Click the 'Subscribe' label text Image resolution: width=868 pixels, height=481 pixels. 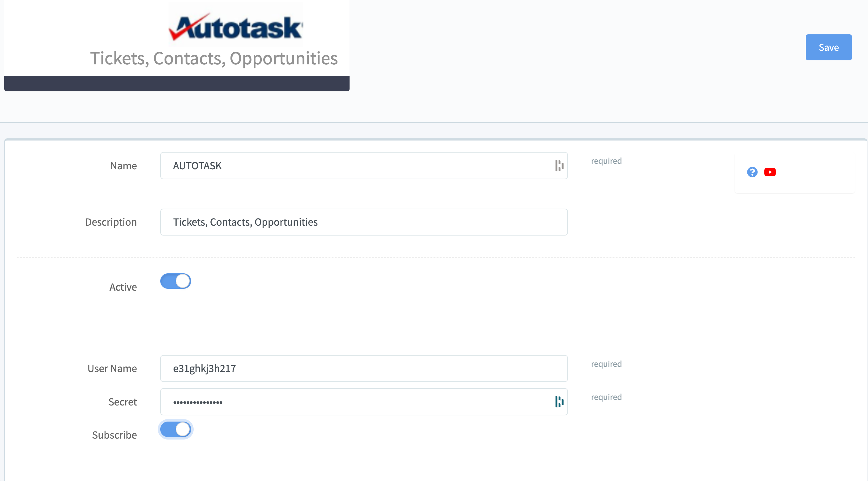coord(114,435)
